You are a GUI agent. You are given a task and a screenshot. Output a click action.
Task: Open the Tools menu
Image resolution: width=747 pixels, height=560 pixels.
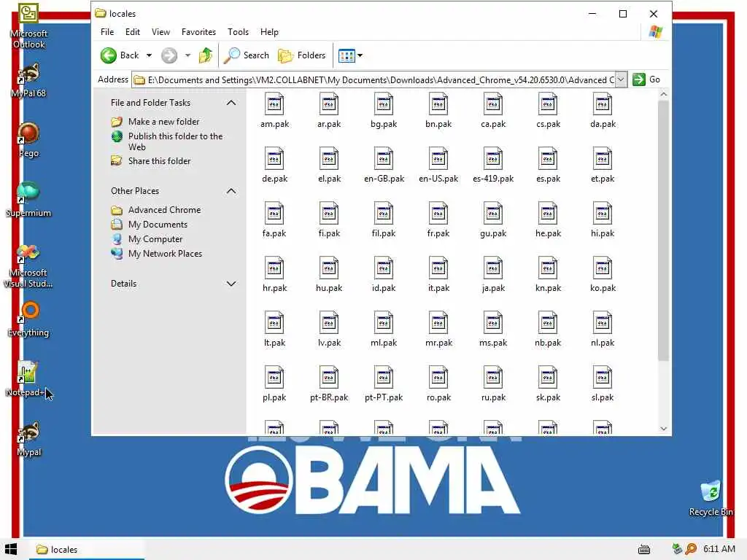click(x=239, y=32)
